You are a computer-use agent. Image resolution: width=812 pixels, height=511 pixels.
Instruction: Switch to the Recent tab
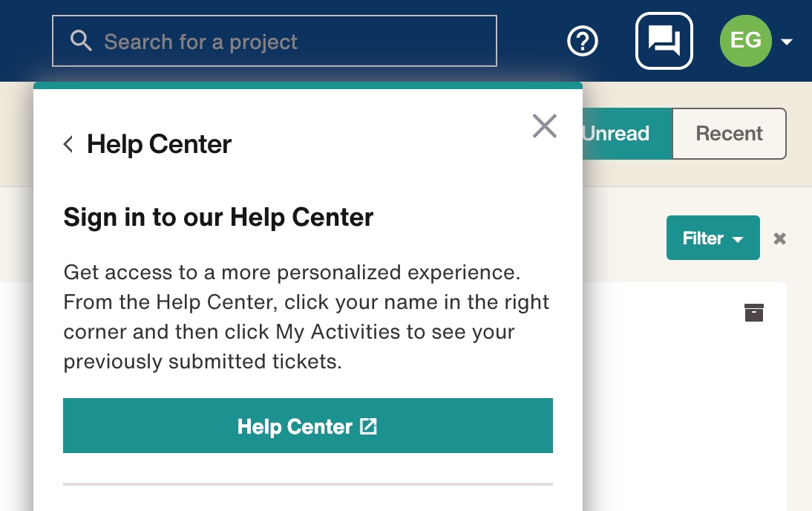729,134
